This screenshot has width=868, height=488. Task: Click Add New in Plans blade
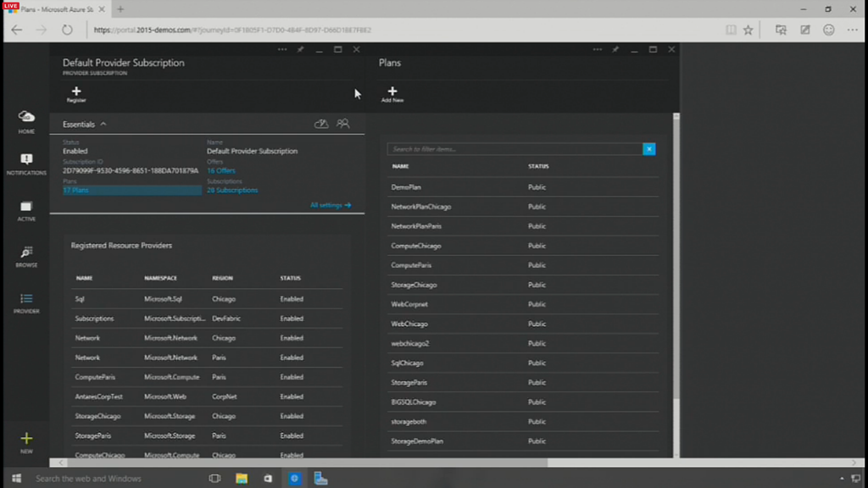click(392, 91)
